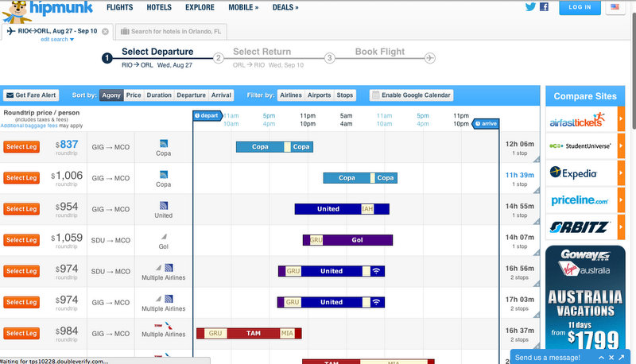The width and height of the screenshot is (636, 364).
Task: Open the Mobile menu
Action: (x=243, y=7)
